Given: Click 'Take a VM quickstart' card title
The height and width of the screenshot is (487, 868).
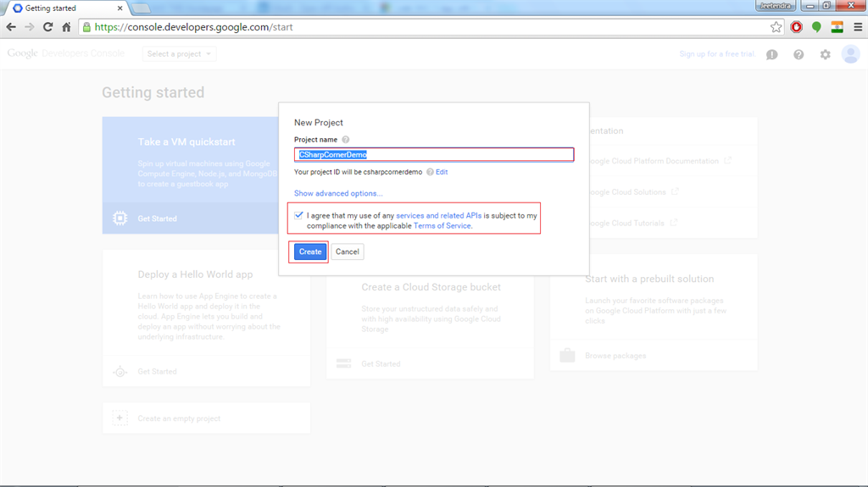Looking at the screenshot, I should point(186,142).
